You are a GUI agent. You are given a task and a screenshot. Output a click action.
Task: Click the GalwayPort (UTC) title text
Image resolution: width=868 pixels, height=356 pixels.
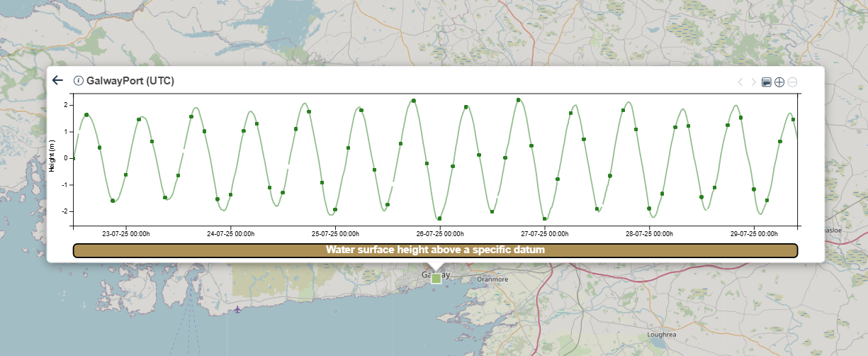coord(130,81)
